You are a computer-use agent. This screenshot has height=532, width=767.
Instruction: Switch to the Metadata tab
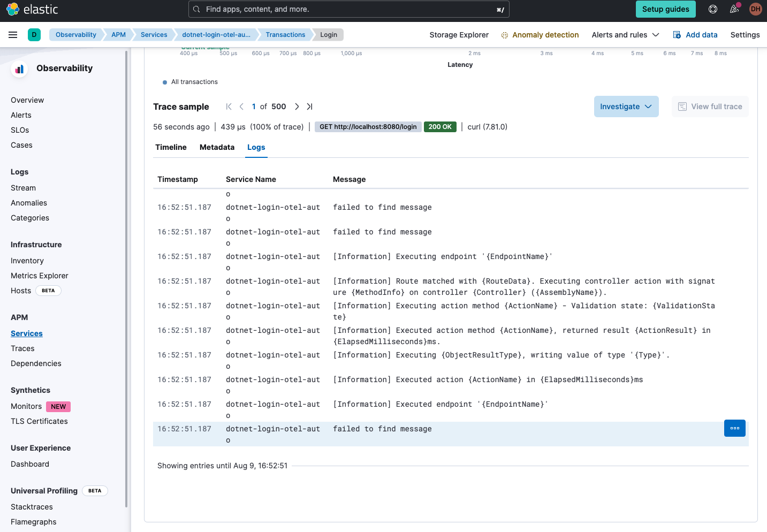217,147
